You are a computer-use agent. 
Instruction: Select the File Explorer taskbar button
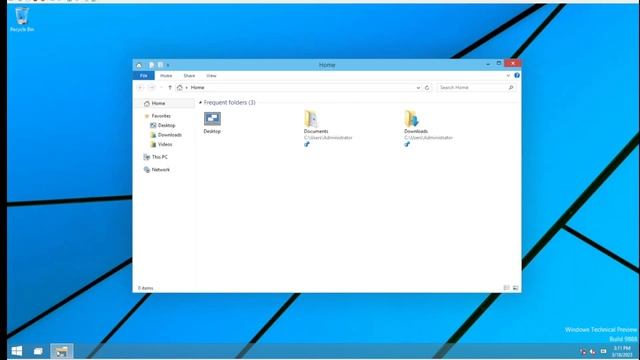tap(62, 351)
